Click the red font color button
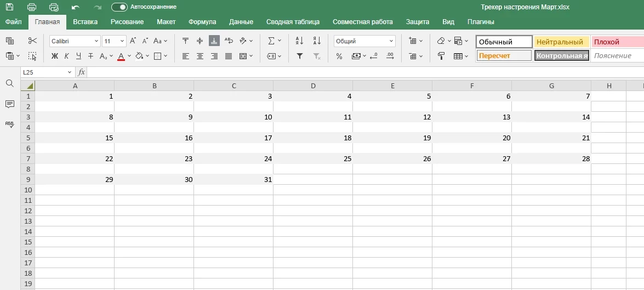 (121, 56)
